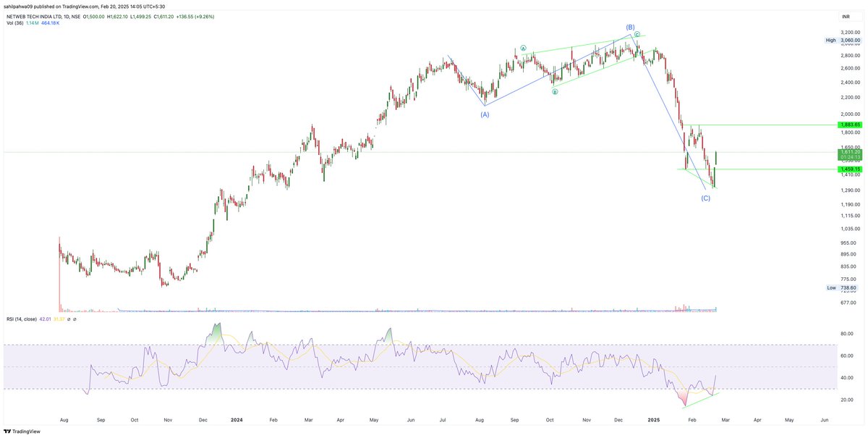
Task: Click the High 3,060.00 marker on price scale
Action: (843, 40)
